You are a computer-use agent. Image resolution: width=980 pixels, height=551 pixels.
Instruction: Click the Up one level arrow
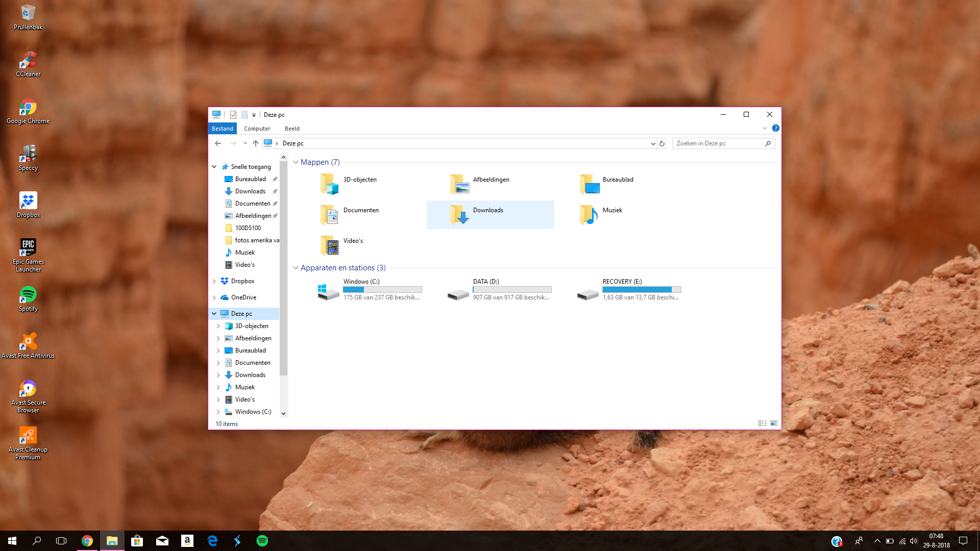pyautogui.click(x=256, y=143)
